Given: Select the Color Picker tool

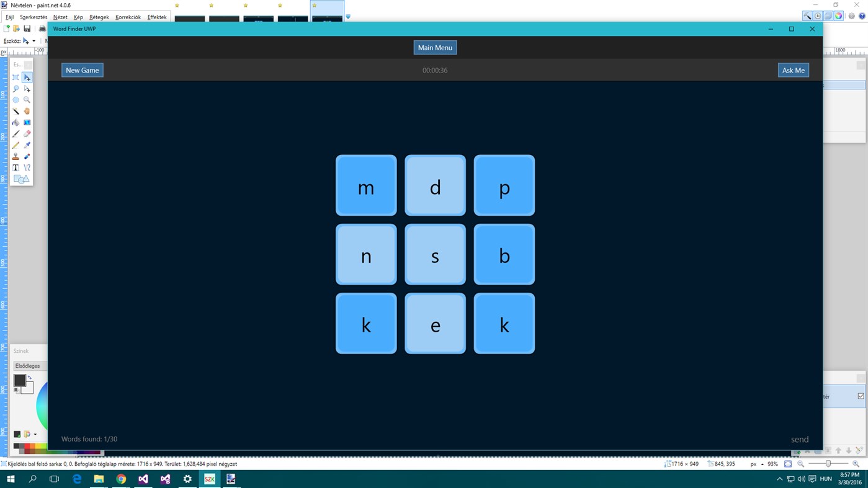Looking at the screenshot, I should pyautogui.click(x=27, y=145).
